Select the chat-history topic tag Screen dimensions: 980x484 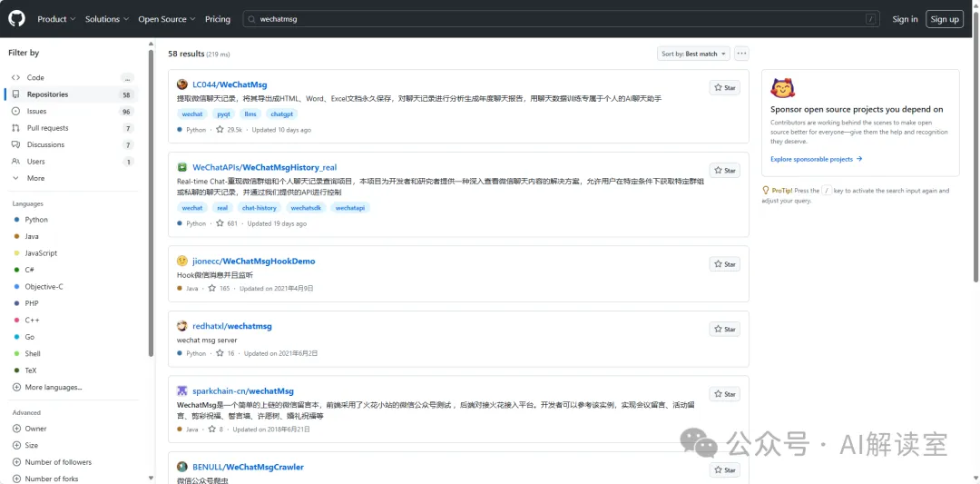[x=260, y=208]
